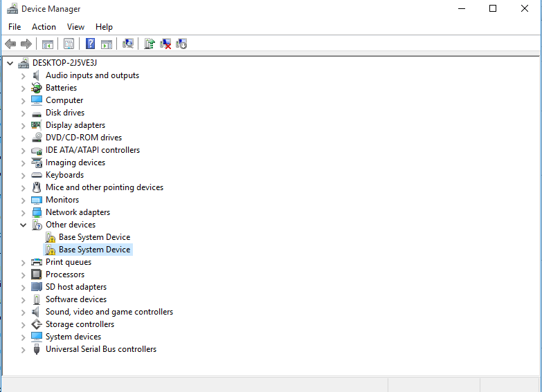542x392 pixels.
Task: Open the View menu
Action: tap(75, 27)
